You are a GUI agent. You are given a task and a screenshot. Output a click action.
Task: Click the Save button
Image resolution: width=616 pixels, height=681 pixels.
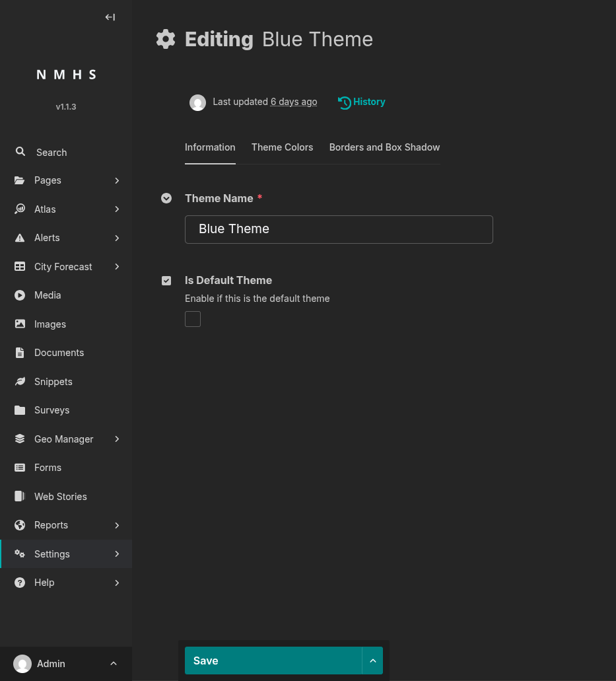pyautogui.click(x=273, y=661)
